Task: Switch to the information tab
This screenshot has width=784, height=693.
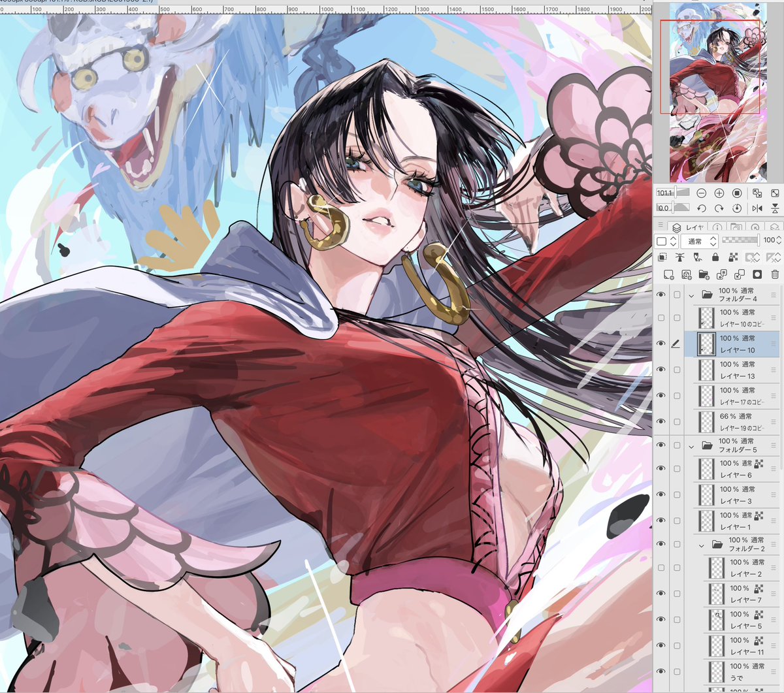Action: coord(717,227)
